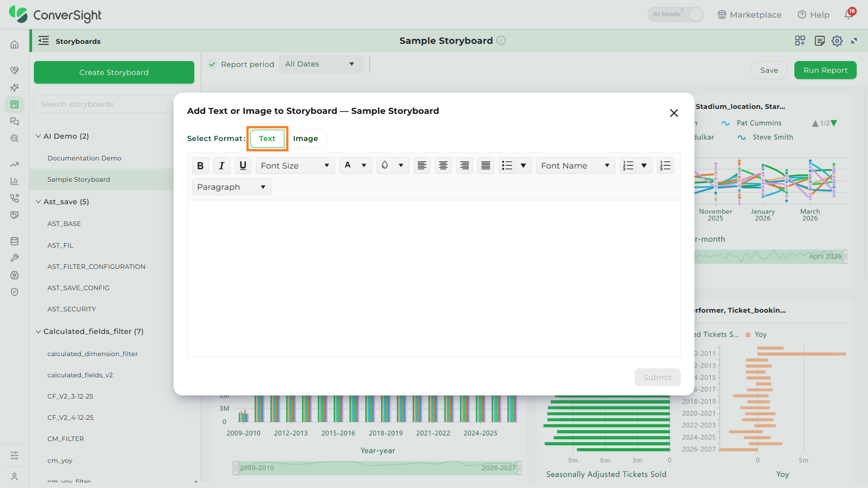Center align the text
Image resolution: width=868 pixels, height=488 pixels.
coord(443,166)
